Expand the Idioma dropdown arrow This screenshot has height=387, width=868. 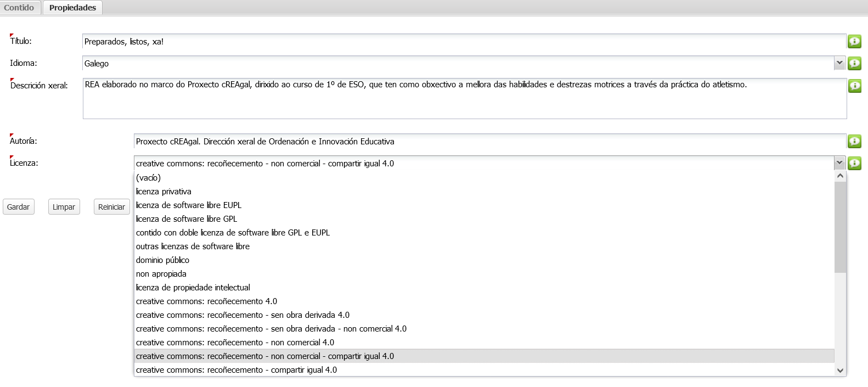(x=839, y=63)
